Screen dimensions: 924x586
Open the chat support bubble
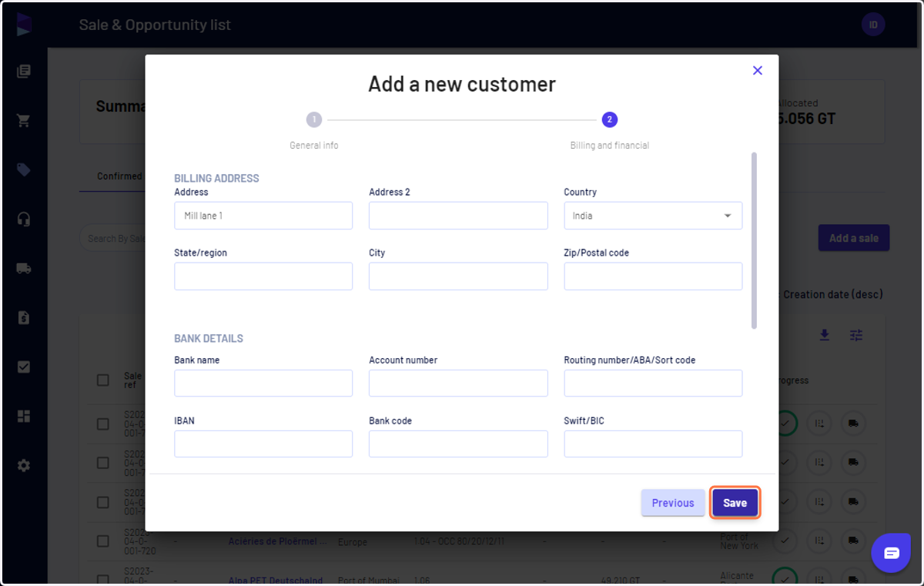891,553
